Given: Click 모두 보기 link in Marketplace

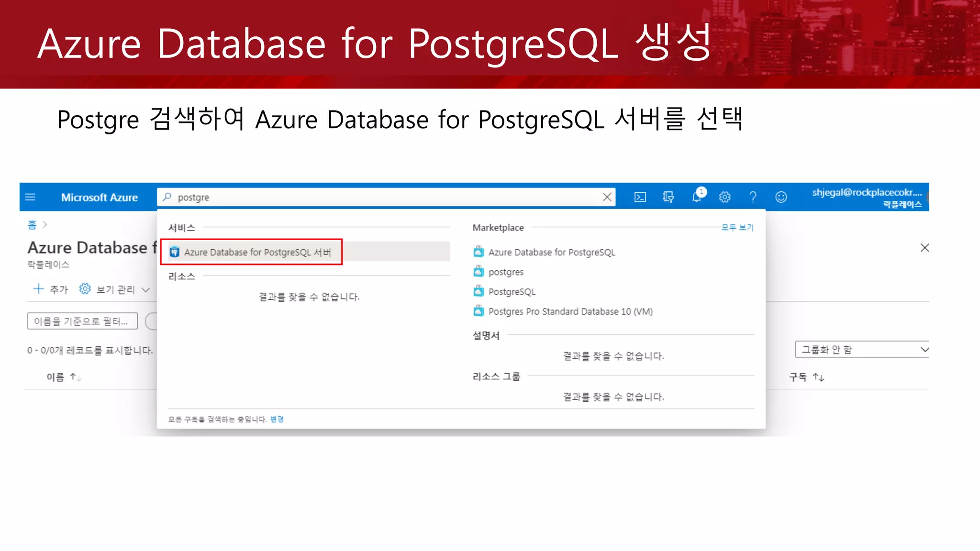Looking at the screenshot, I should [x=737, y=228].
